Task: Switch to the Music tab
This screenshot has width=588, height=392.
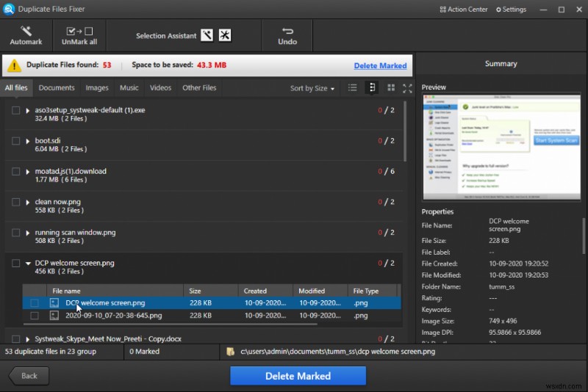Action: point(129,87)
